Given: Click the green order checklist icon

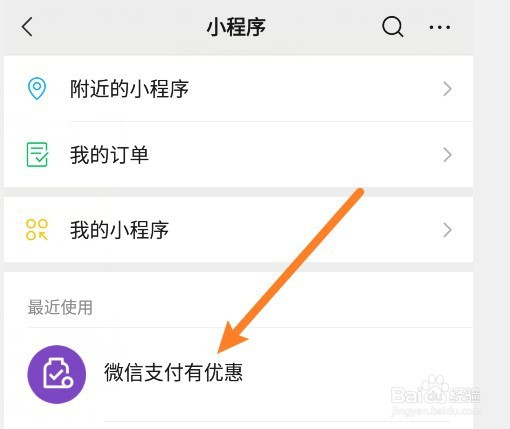Looking at the screenshot, I should tap(37, 154).
